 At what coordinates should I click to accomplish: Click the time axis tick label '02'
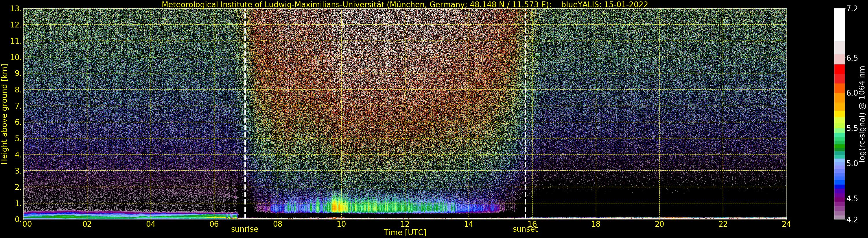(x=87, y=224)
